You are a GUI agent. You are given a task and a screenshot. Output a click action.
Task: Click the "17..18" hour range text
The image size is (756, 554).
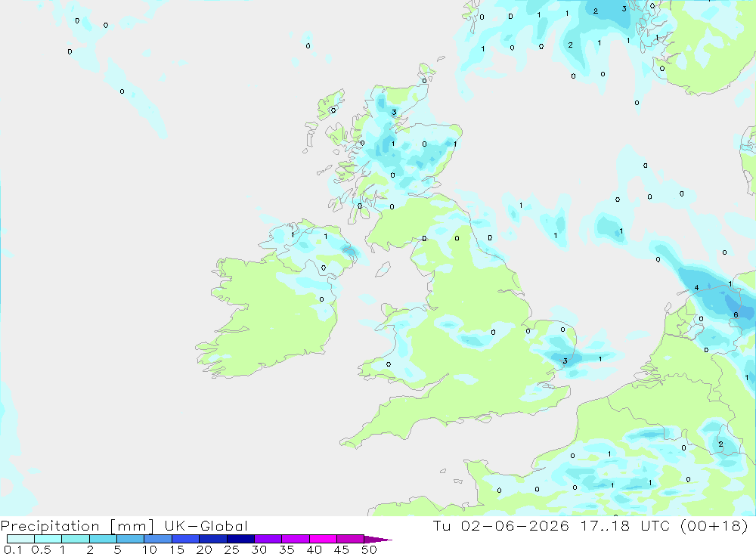(605, 525)
